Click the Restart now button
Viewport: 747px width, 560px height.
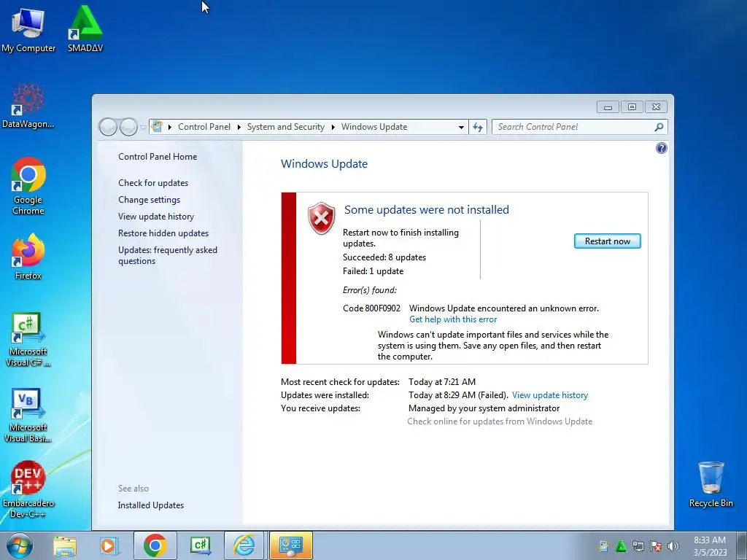(x=608, y=241)
